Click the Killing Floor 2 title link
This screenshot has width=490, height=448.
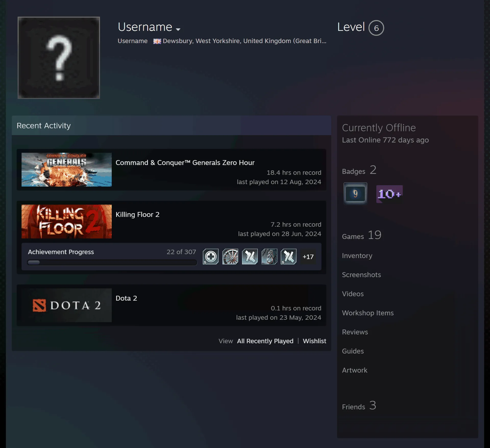coord(138,214)
